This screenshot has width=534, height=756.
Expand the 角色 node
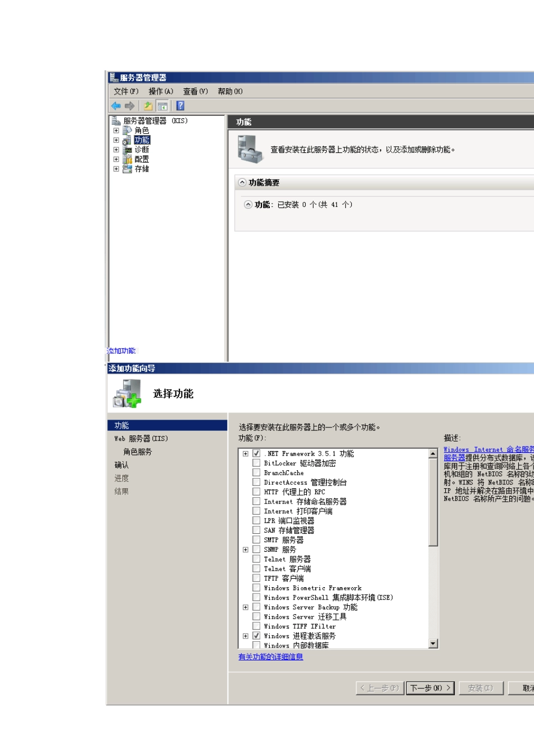coord(116,130)
